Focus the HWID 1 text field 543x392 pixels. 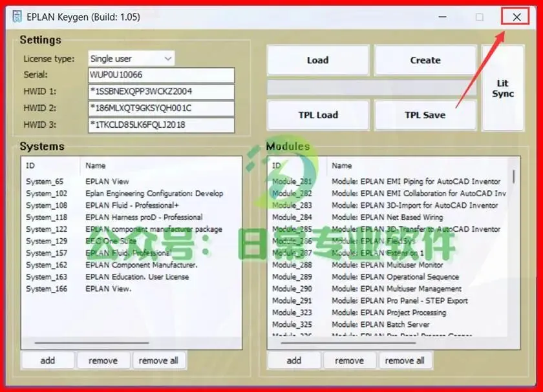click(x=162, y=91)
